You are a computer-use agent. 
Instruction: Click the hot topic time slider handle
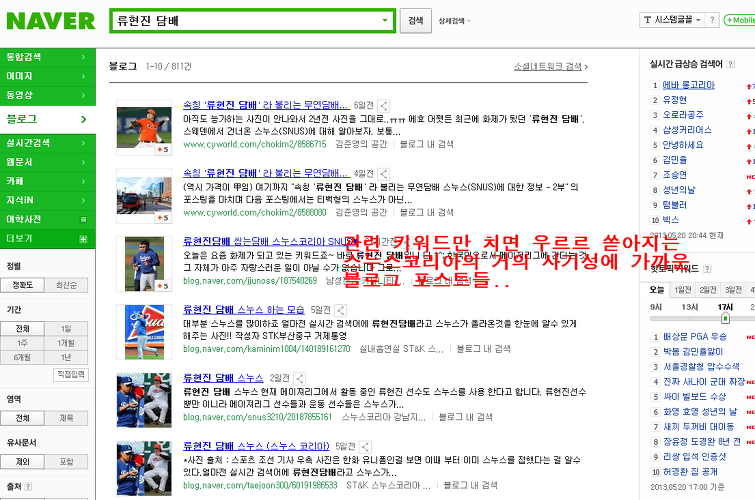[x=725, y=318]
